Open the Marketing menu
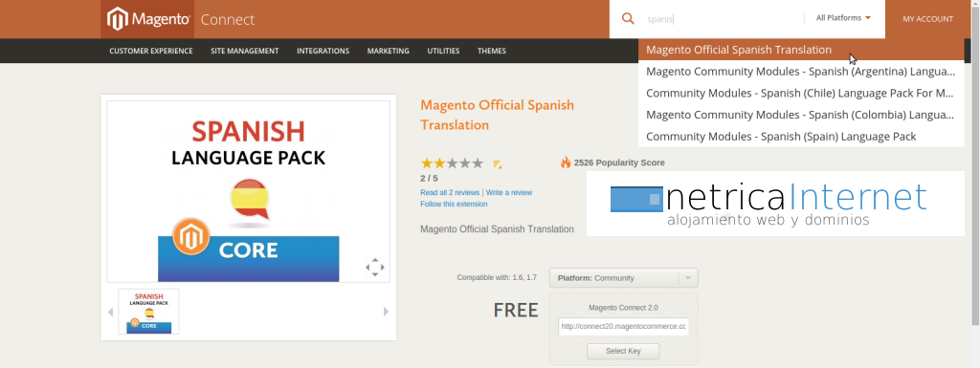 (389, 52)
